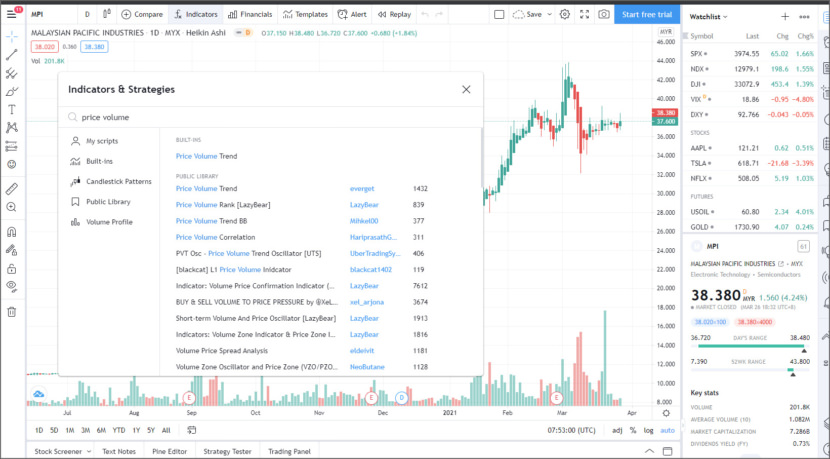Open the Save layout dropdown
The width and height of the screenshot is (830, 459).
click(x=549, y=15)
